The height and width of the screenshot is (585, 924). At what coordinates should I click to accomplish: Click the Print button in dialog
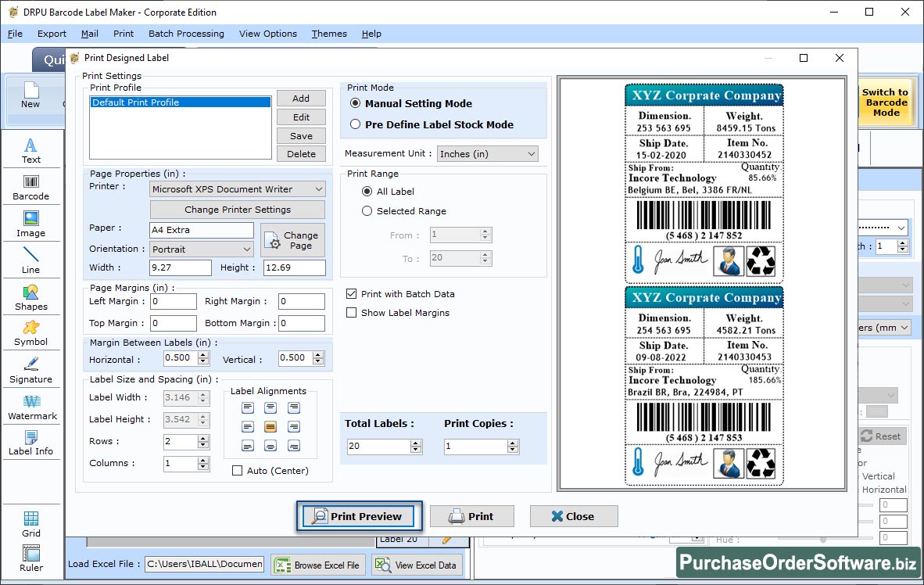coord(472,517)
